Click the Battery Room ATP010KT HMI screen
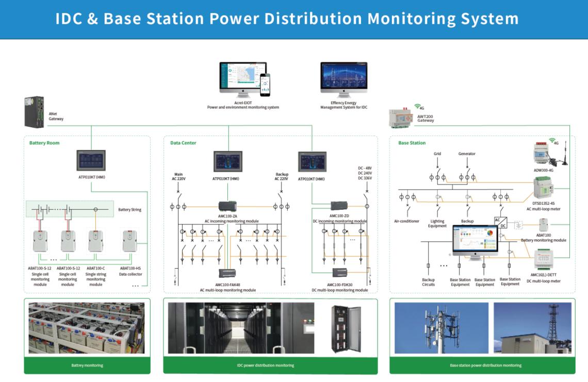Screen dimensions: 588x382 (91, 160)
